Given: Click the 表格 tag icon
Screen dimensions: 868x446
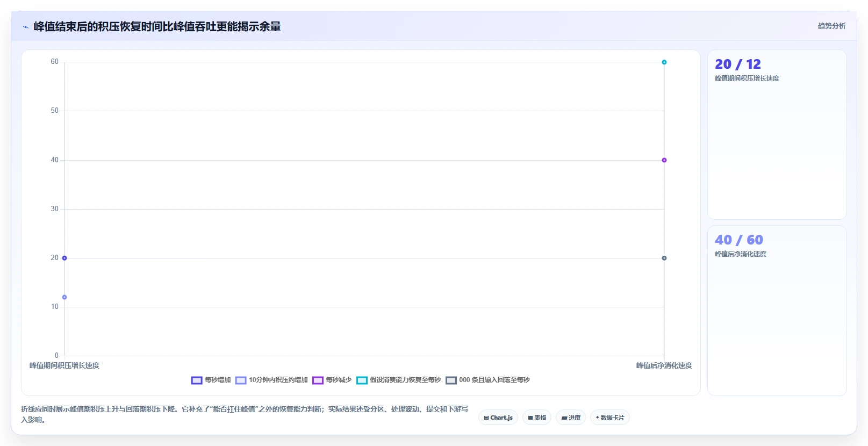Looking at the screenshot, I should [x=530, y=418].
